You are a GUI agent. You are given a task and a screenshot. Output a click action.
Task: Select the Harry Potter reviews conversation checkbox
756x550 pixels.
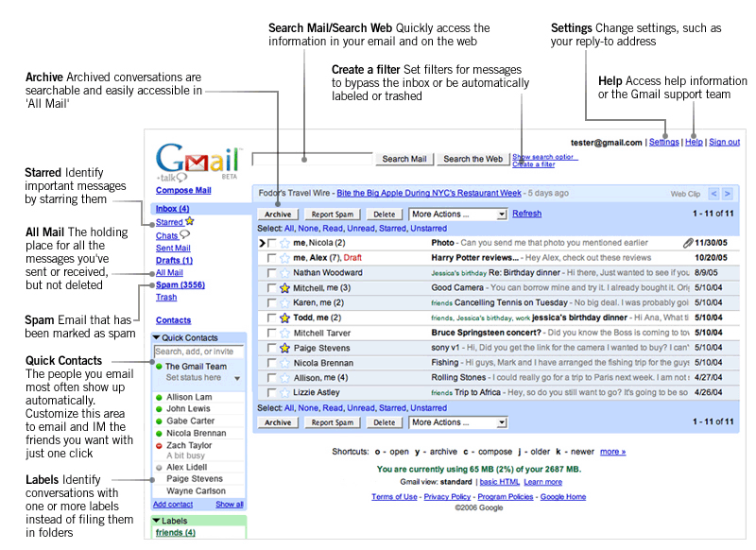pos(272,258)
